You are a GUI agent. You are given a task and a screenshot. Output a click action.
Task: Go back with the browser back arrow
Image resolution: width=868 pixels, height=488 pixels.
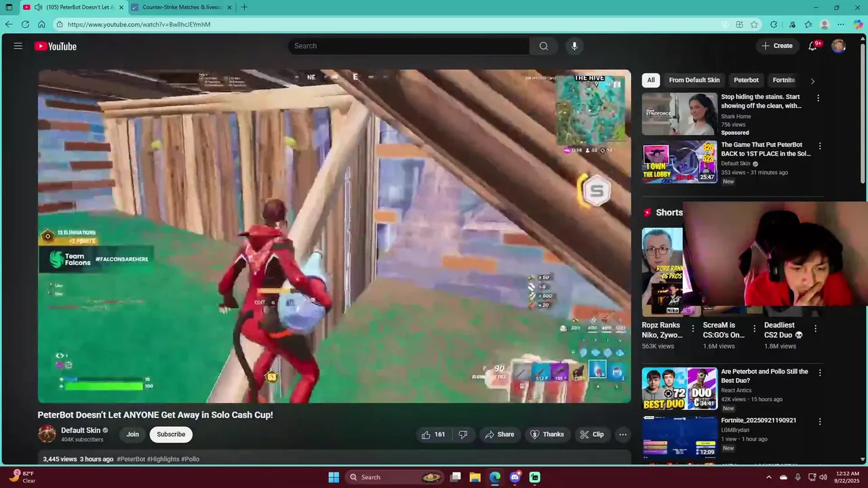(x=9, y=24)
